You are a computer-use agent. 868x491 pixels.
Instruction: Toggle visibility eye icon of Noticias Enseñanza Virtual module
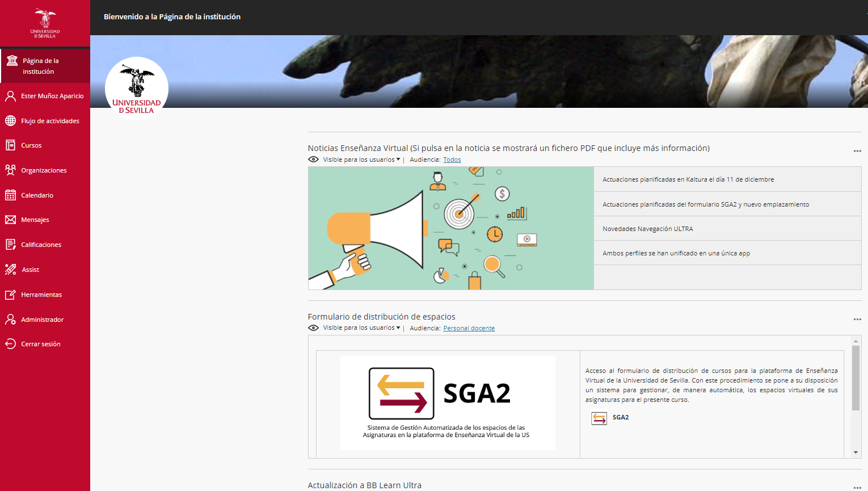tap(313, 160)
